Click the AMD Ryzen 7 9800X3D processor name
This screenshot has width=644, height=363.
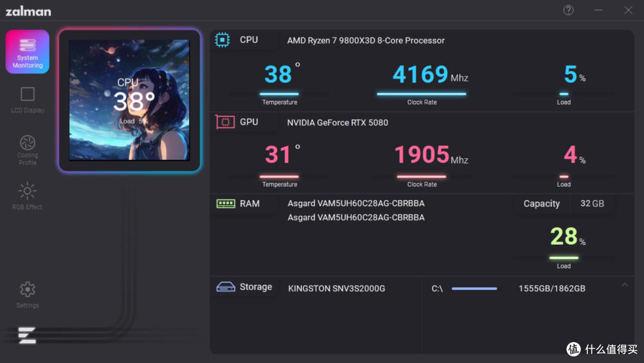coord(366,40)
